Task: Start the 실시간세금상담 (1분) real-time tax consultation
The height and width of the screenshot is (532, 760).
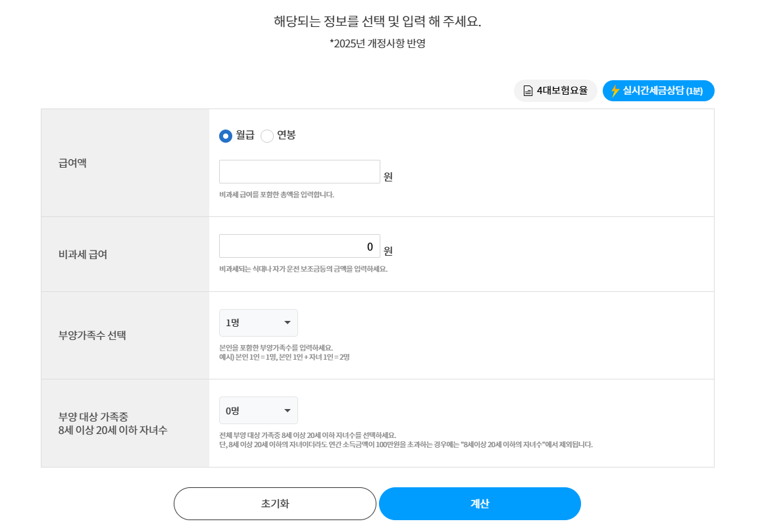Action: 658,90
